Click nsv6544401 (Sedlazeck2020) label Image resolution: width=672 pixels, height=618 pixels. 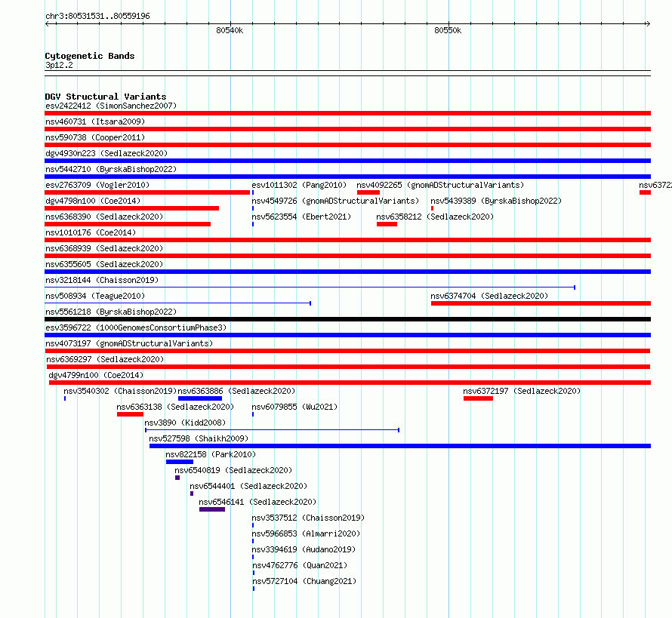pos(248,486)
